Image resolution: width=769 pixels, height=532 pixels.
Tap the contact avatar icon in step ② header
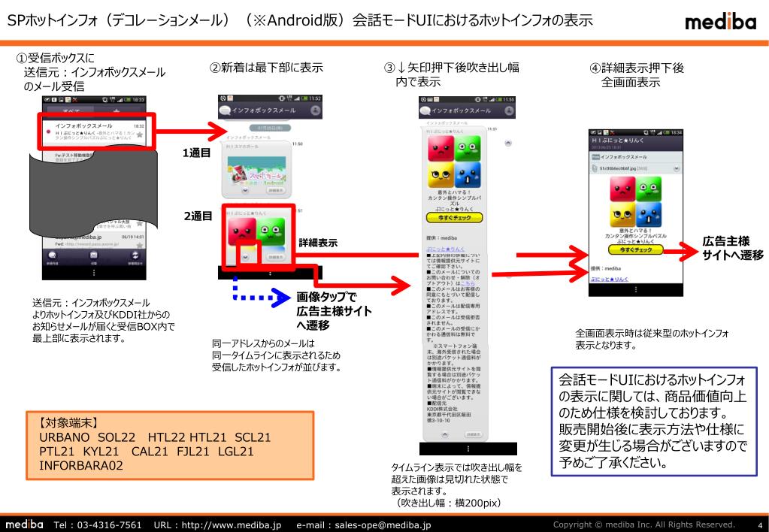tap(315, 110)
